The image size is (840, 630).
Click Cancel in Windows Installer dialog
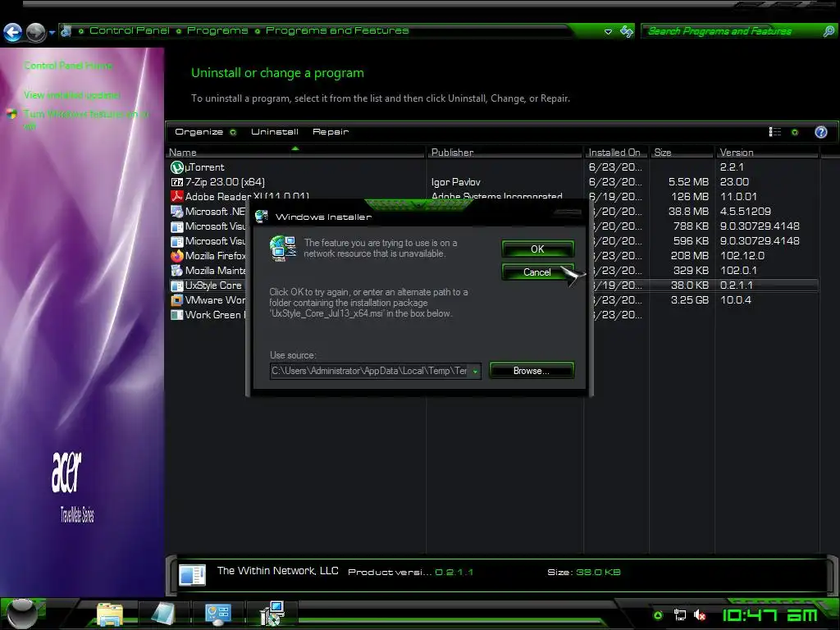click(x=538, y=272)
